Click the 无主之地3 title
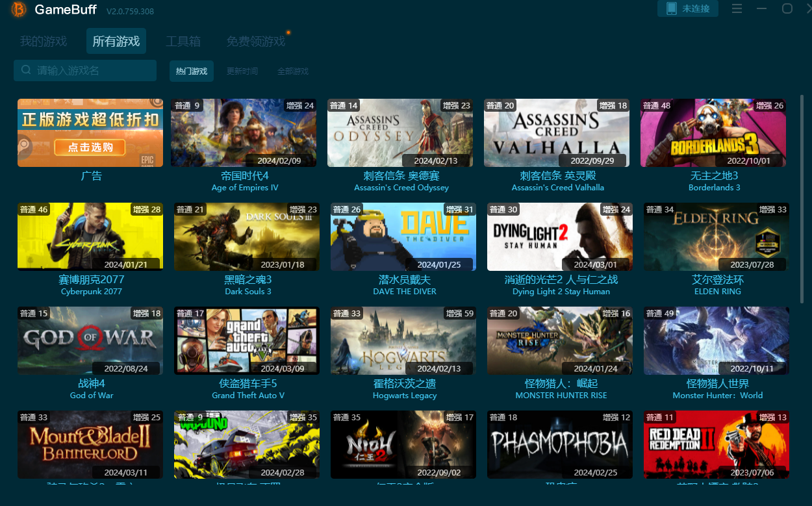Image resolution: width=812 pixels, height=506 pixels. point(715,176)
